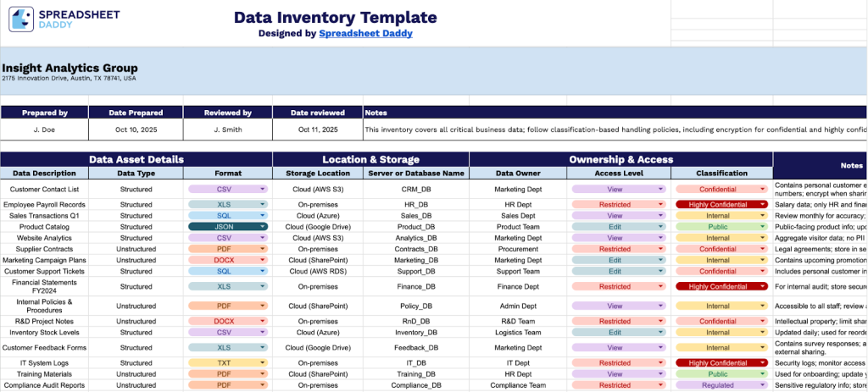Click the Ownership & Access section header

tap(620, 159)
